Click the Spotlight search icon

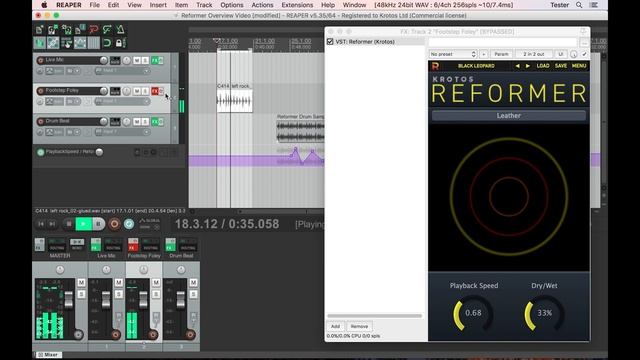579,5
